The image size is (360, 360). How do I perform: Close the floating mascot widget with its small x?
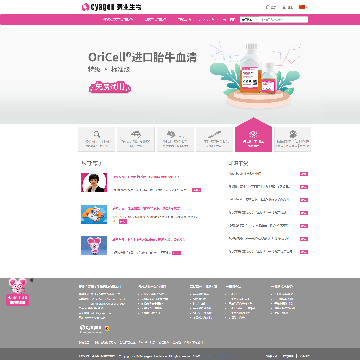[32, 280]
